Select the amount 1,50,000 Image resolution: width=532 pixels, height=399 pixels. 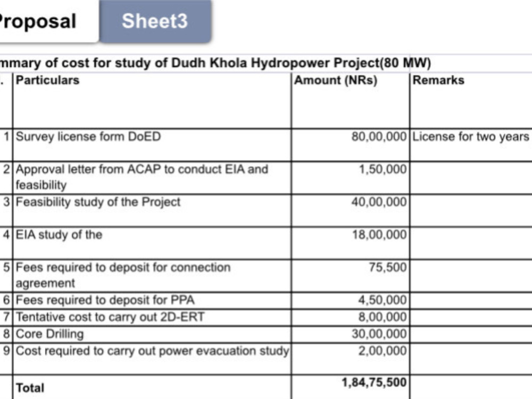pos(351,178)
